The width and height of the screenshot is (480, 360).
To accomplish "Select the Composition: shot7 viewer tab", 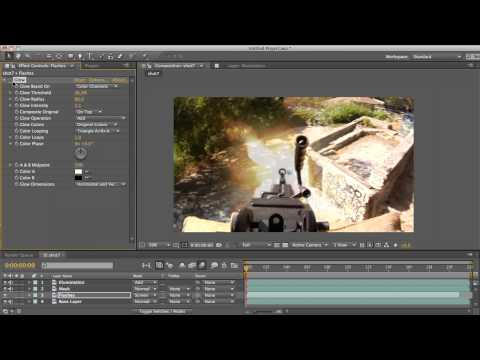I will (174, 66).
